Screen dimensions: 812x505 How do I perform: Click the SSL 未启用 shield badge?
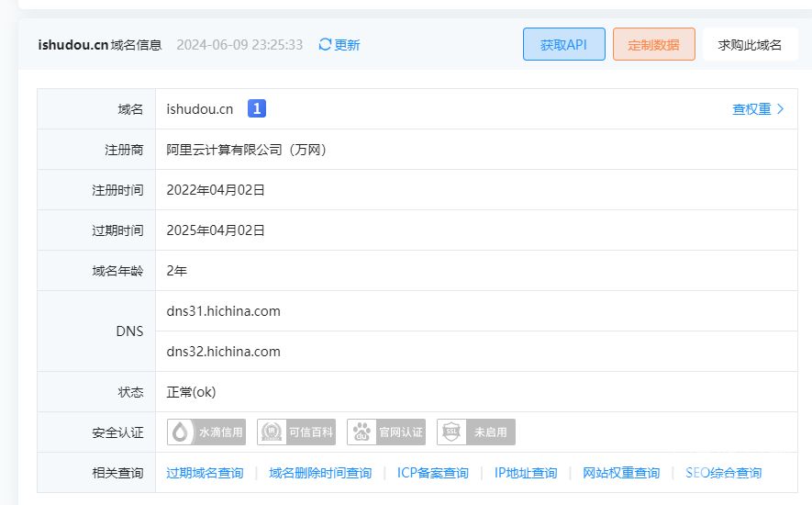[x=476, y=432]
